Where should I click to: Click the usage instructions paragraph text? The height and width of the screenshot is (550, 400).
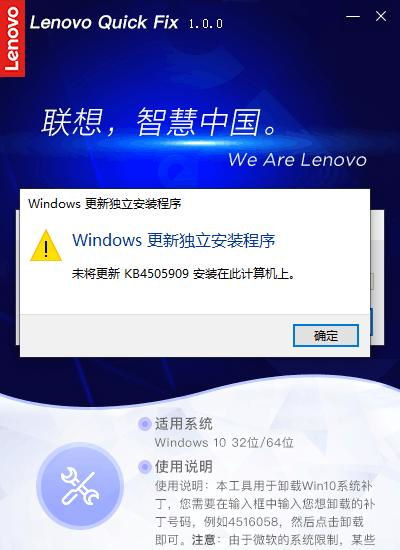pos(265,513)
